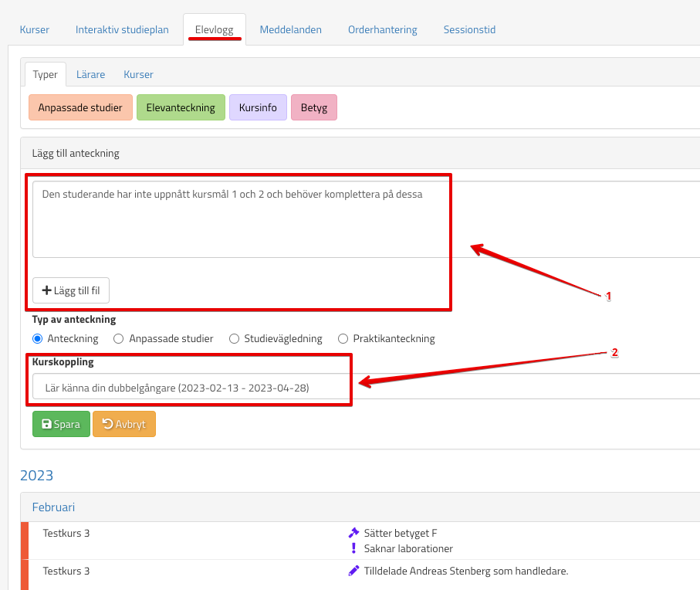Click the plus icon on Lägg till fil

click(47, 290)
